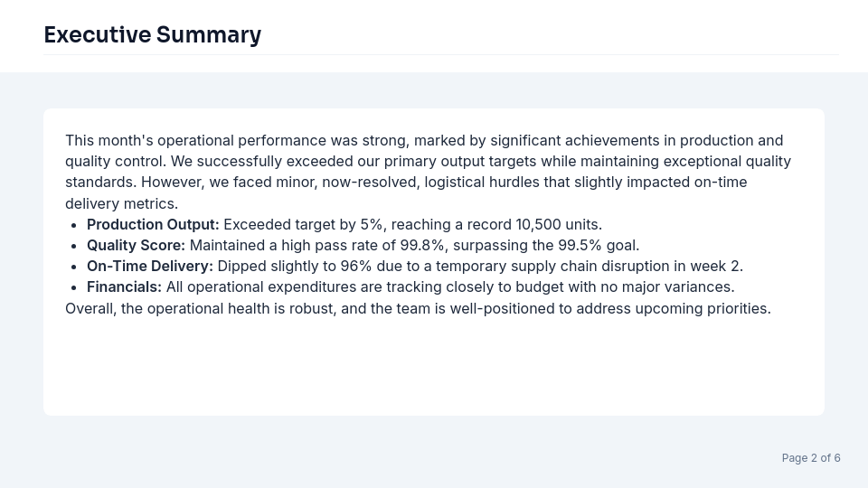
Task: Click the Financials bold label
Action: pyautogui.click(x=124, y=286)
